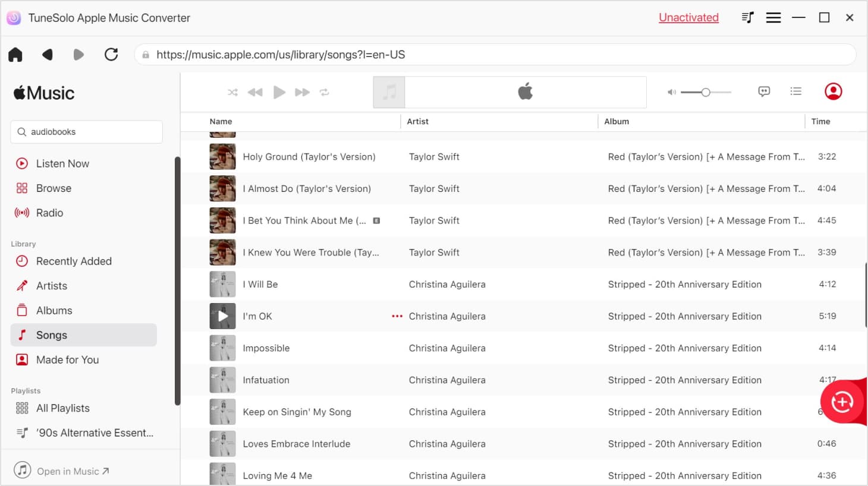Click the sidebar vertical scrollbar
Viewport: 868px width, 486px height.
coord(177,281)
